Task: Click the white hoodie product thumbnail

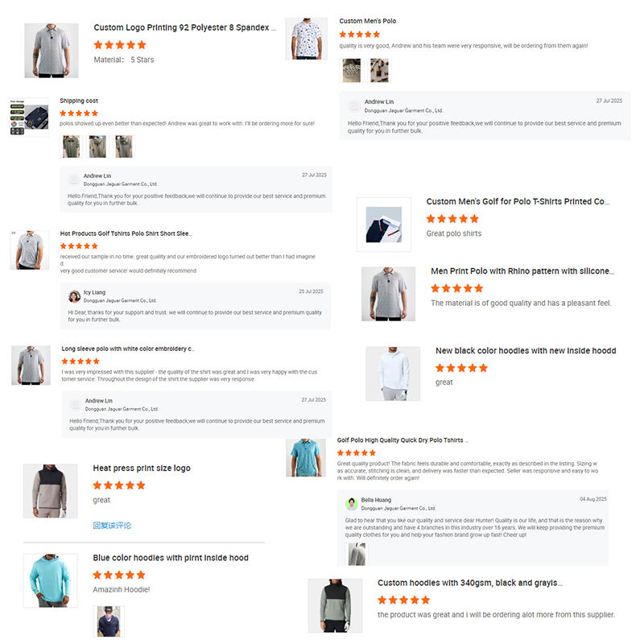Action: point(393,374)
